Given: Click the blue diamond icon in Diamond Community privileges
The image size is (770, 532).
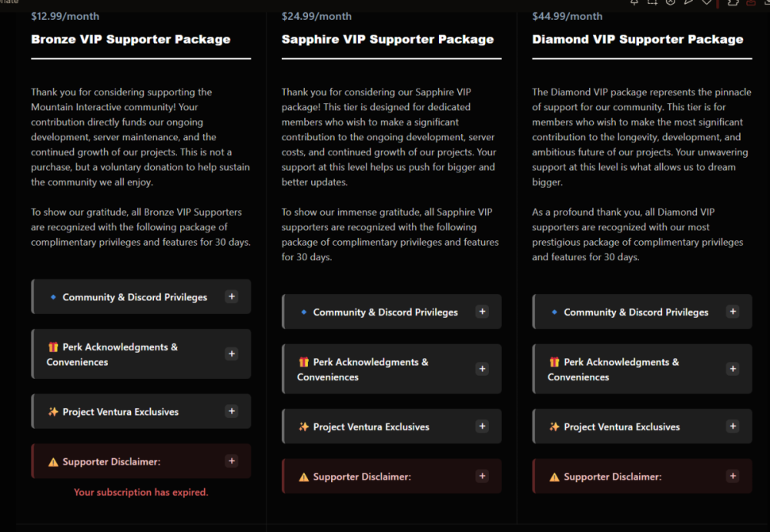Looking at the screenshot, I should (x=554, y=313).
